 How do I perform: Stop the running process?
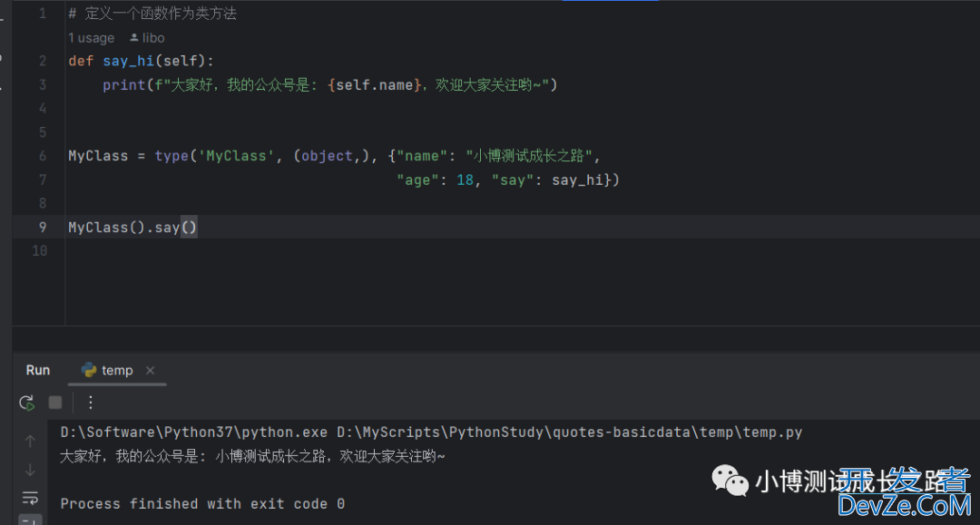tap(55, 403)
